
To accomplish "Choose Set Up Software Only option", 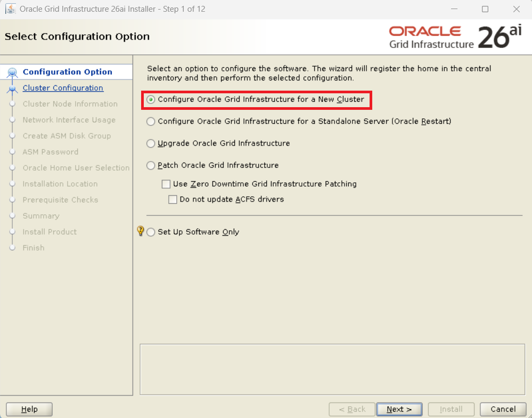I will click(x=151, y=232).
